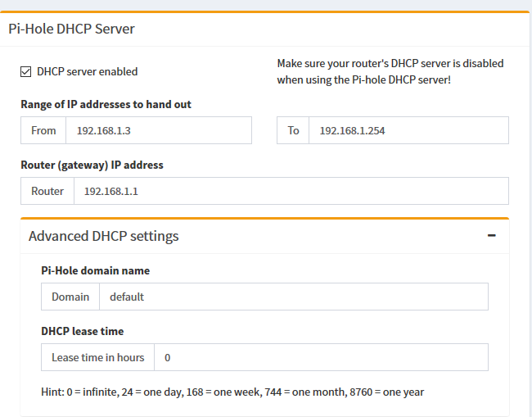Click the 'Router' field prefix label
Viewport: 532px width, 417px height.
point(47,191)
